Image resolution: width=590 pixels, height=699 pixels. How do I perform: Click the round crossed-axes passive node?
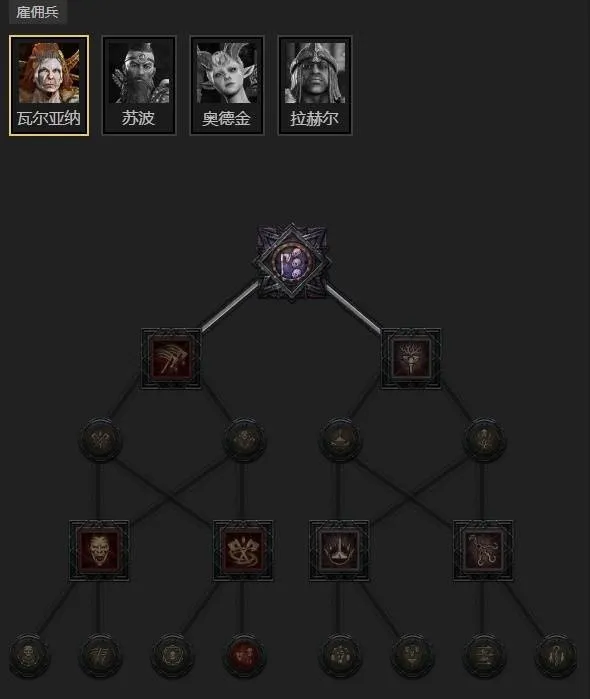click(x=100, y=440)
